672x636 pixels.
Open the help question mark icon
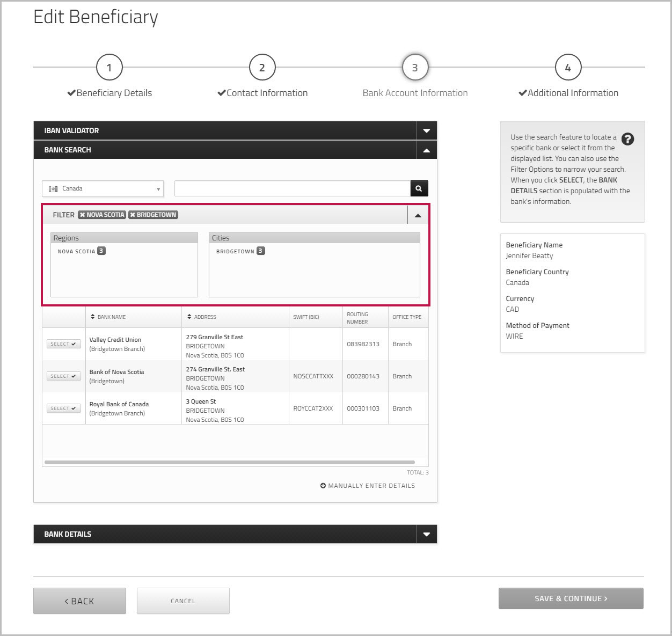(627, 139)
